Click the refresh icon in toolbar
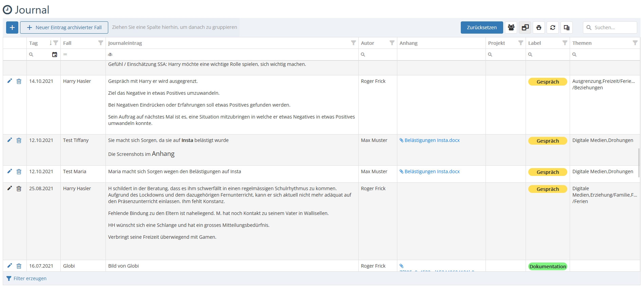Screen dimensions: 644x289 [x=553, y=28]
